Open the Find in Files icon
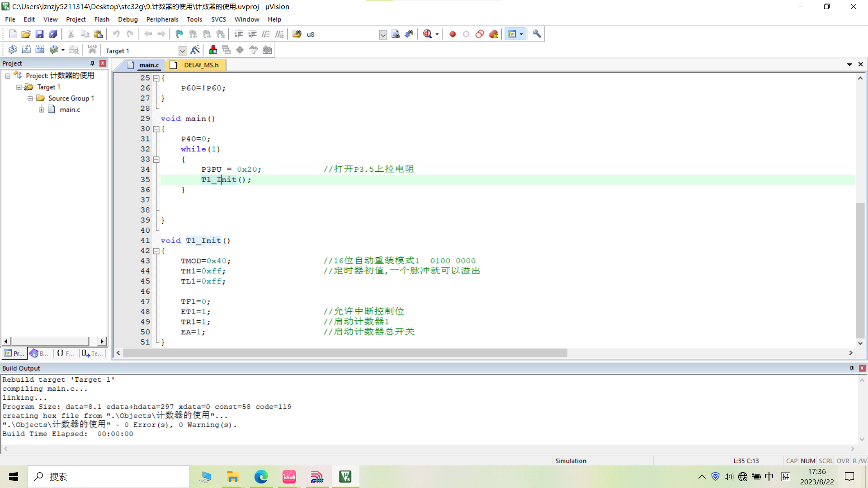 [297, 34]
